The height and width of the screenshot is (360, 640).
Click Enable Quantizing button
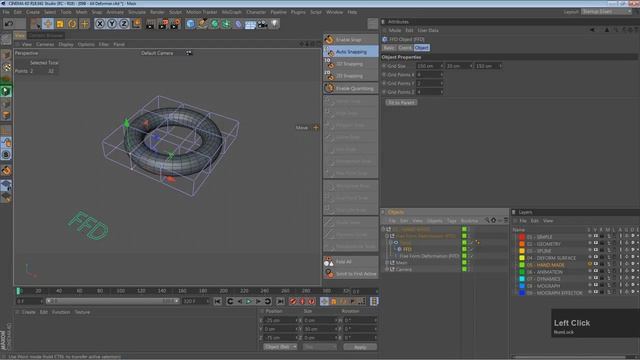351,88
